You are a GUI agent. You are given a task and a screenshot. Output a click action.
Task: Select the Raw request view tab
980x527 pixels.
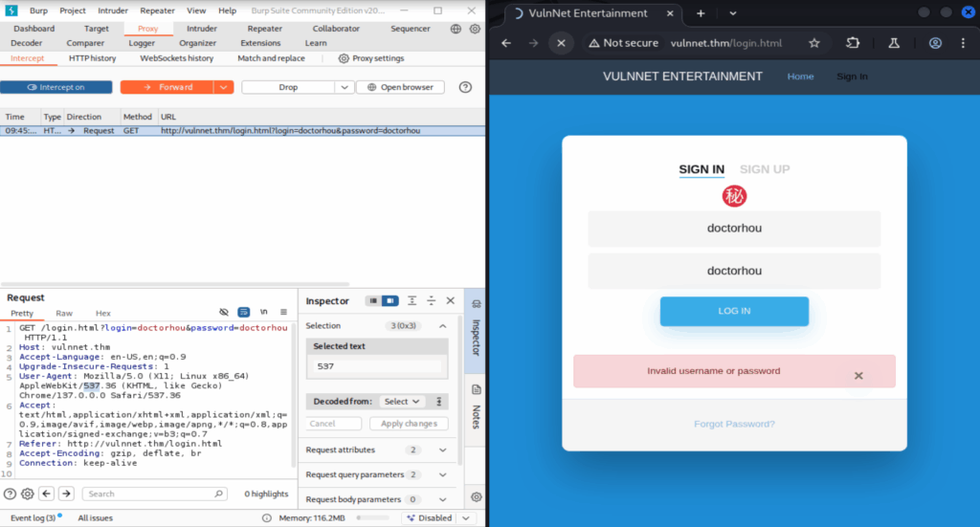click(x=64, y=314)
